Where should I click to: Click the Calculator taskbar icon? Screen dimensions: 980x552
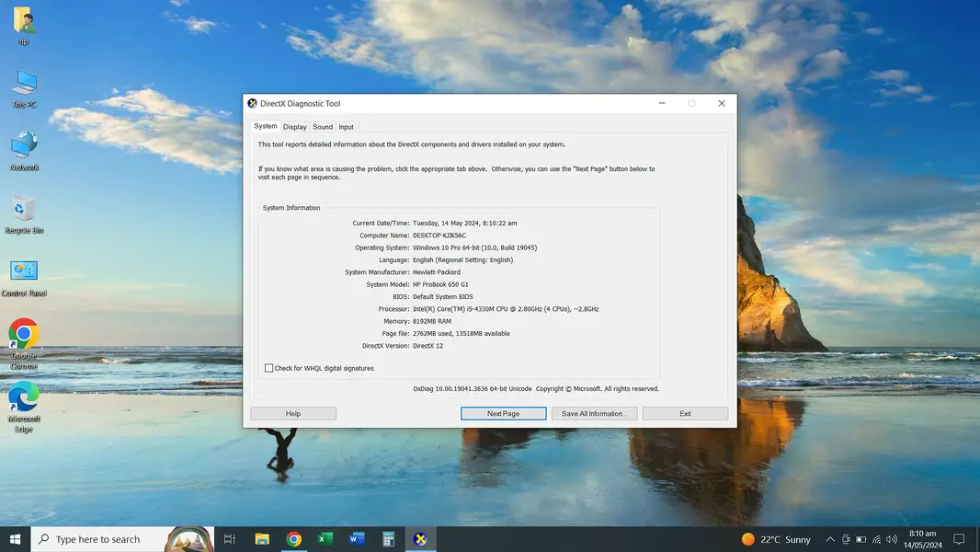[389, 539]
